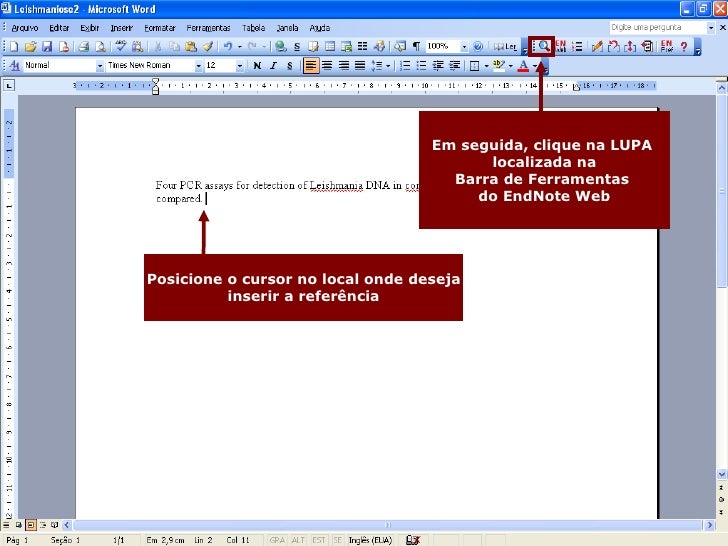Select the Format Painter brush

tap(208, 46)
